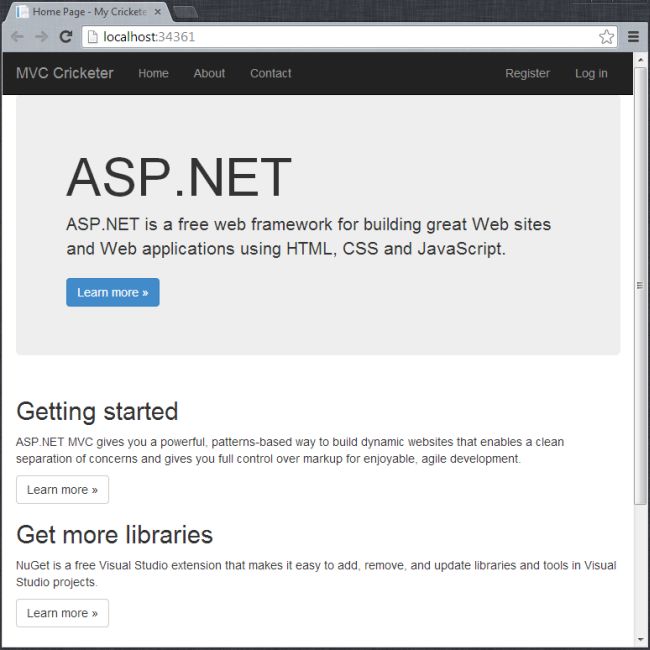Click Learn more under Getting started
650x650 pixels.
coord(63,490)
